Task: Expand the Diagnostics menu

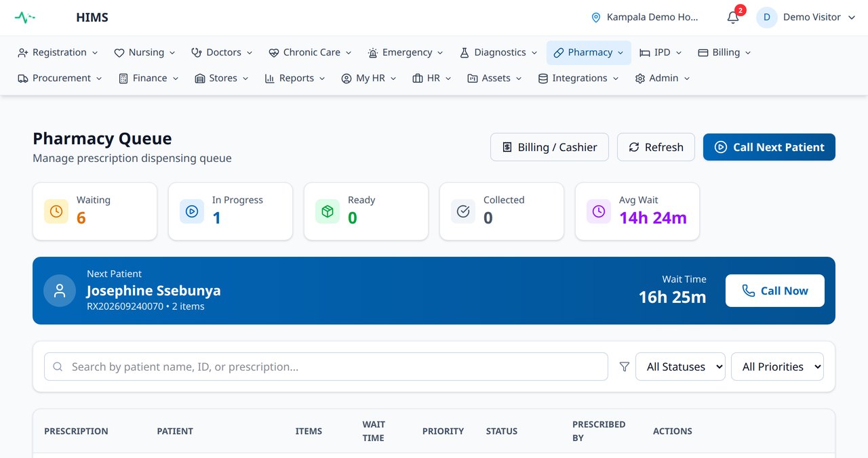Action: click(498, 52)
